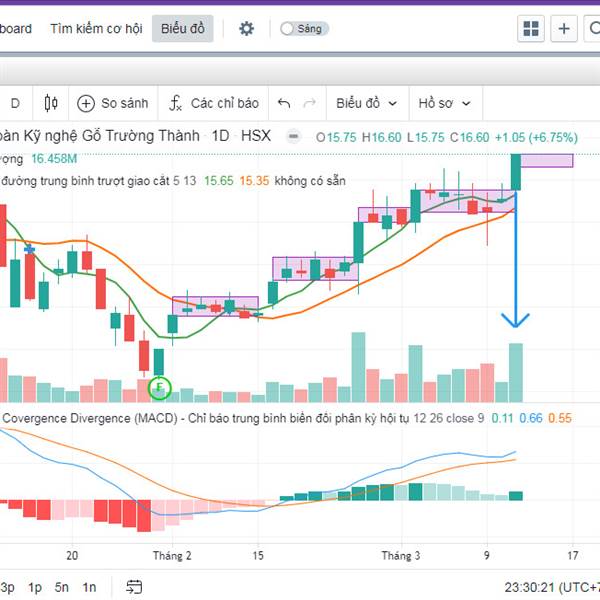Switch to the Biểu đồ tab

click(x=183, y=29)
